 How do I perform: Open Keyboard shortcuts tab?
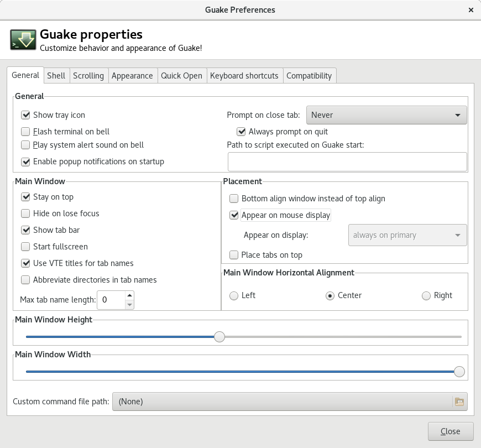(x=244, y=76)
